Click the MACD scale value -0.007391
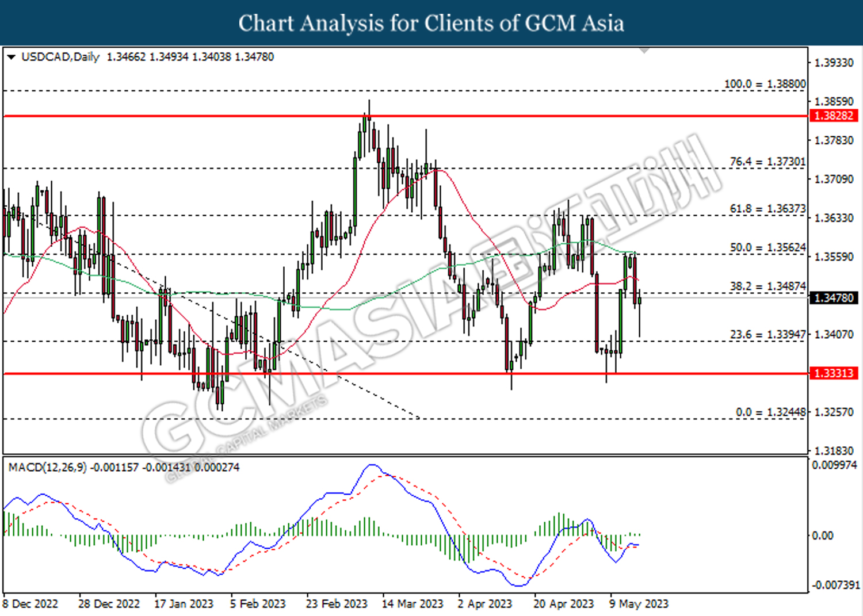863x616 pixels. click(x=835, y=585)
